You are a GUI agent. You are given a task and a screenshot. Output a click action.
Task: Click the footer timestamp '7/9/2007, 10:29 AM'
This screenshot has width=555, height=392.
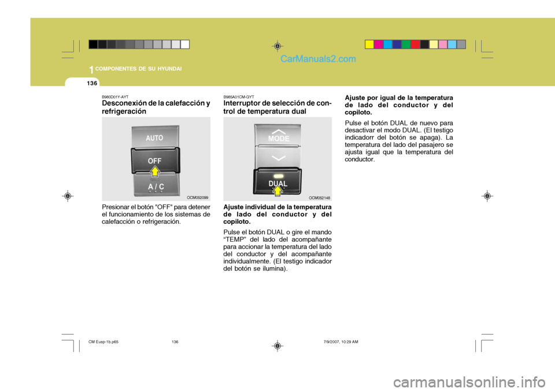pyautogui.click(x=341, y=342)
